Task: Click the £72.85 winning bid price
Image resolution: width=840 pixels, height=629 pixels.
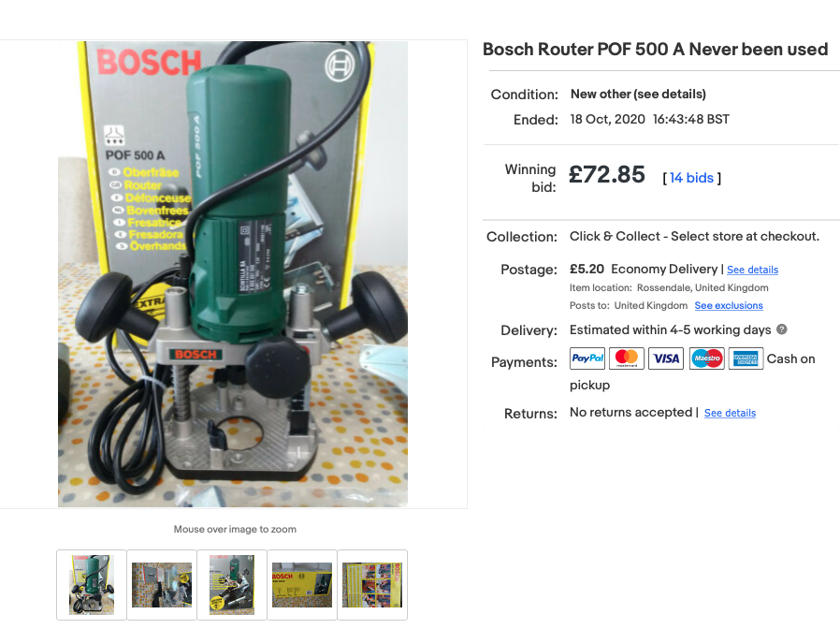Action: tap(606, 175)
